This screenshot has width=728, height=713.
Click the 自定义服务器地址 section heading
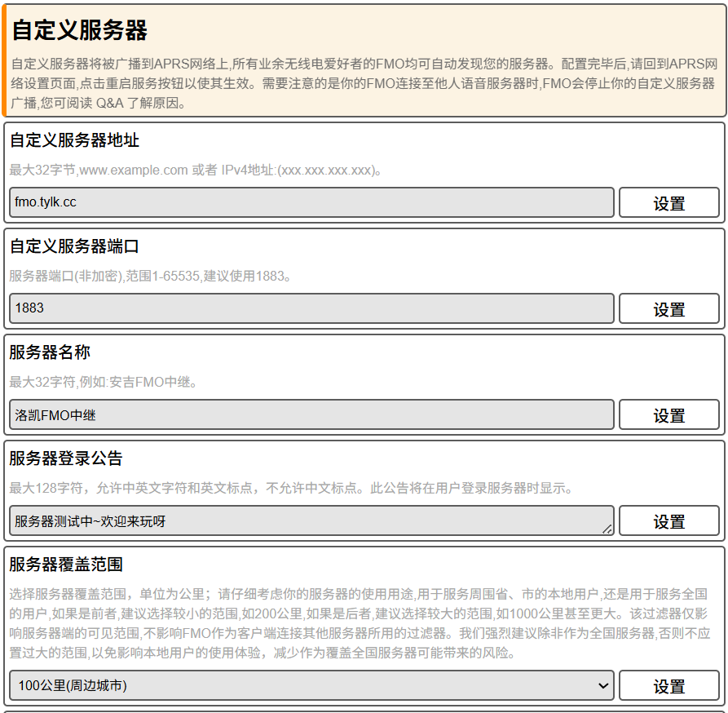tap(74, 140)
